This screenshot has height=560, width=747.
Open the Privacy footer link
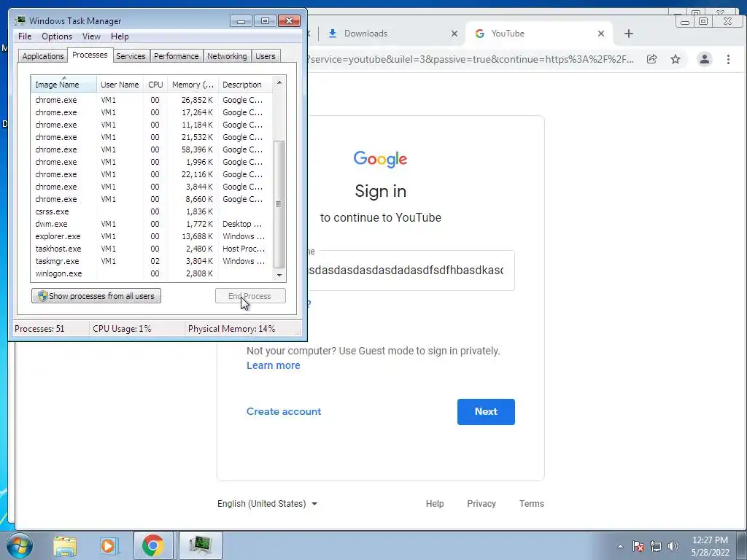pyautogui.click(x=481, y=504)
